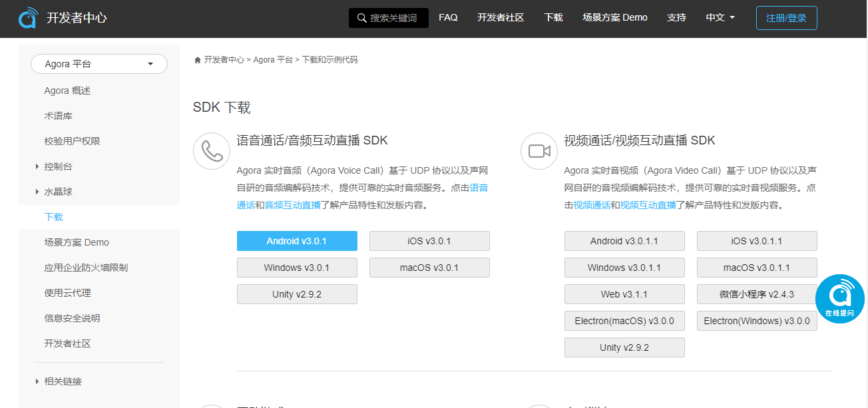Follow the 视频通话 link in video description
The image size is (868, 408).
tap(592, 205)
